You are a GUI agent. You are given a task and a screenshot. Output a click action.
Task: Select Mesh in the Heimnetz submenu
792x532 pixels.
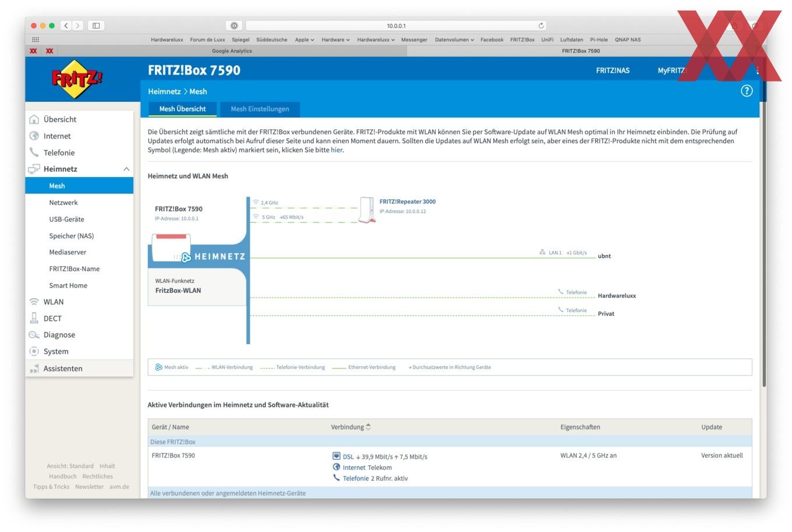click(79, 186)
